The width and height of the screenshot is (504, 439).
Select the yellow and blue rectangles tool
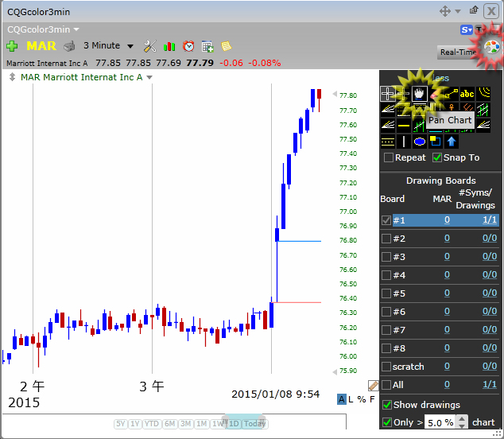click(435, 142)
